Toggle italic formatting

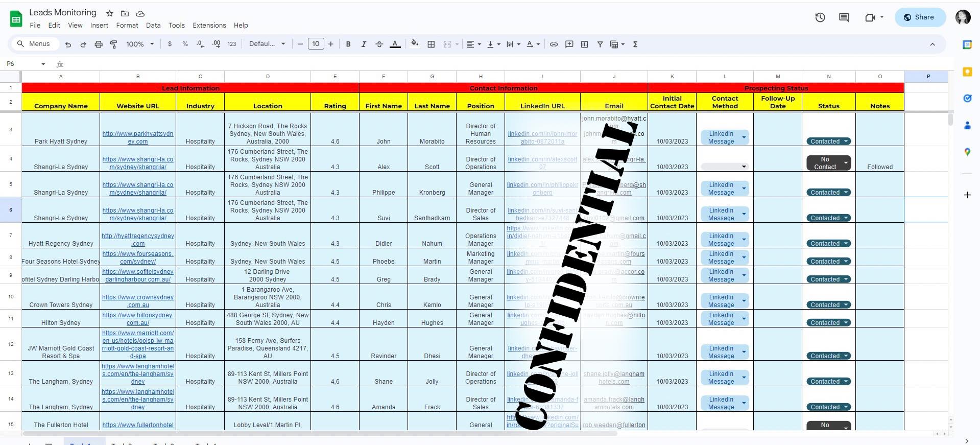(364, 44)
